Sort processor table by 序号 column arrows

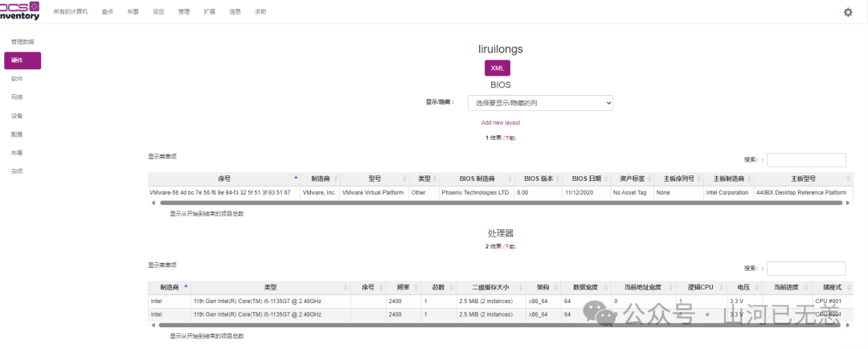(x=379, y=288)
